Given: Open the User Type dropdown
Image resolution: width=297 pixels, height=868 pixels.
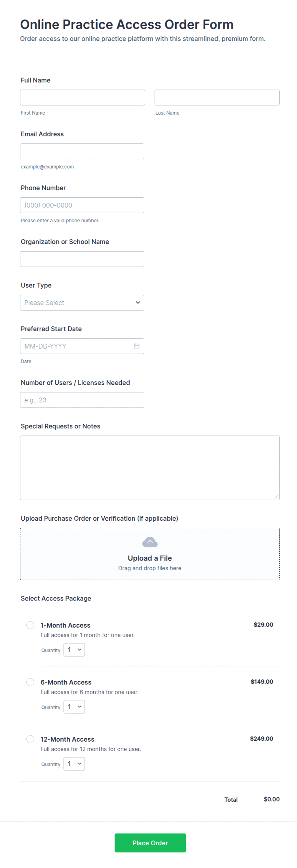Looking at the screenshot, I should [x=82, y=303].
